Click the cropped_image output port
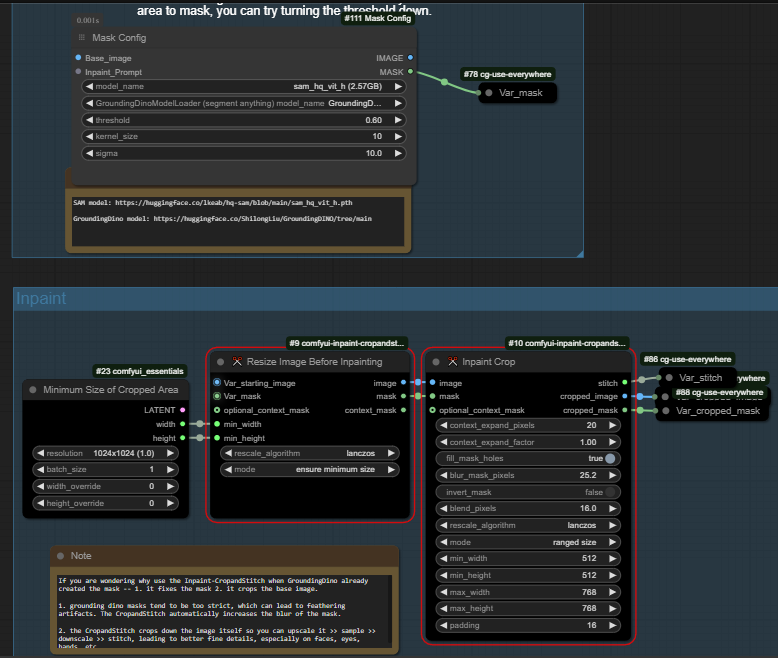This screenshot has height=658, width=778. [x=625, y=396]
